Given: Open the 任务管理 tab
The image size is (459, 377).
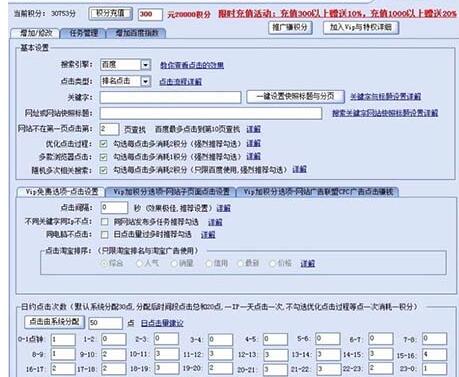Looking at the screenshot, I should click(83, 33).
